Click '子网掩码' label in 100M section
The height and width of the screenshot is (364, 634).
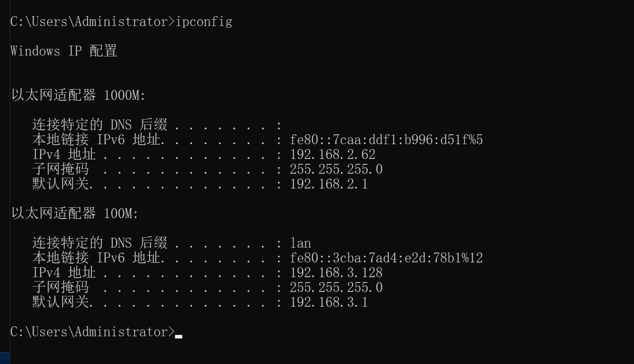point(60,287)
